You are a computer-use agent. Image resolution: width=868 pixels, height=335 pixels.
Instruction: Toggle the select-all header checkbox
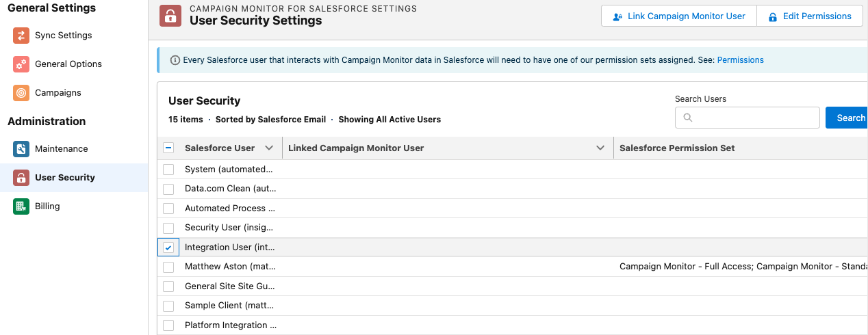pos(168,148)
